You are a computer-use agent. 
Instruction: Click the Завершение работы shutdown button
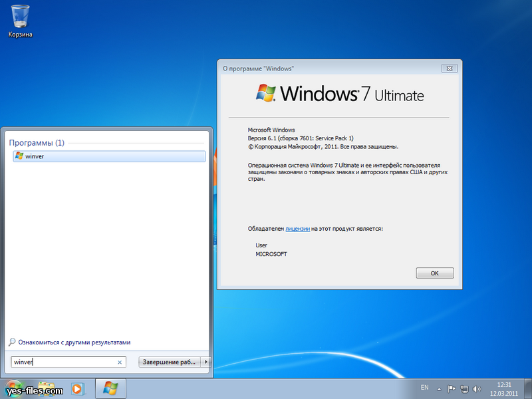coord(170,362)
